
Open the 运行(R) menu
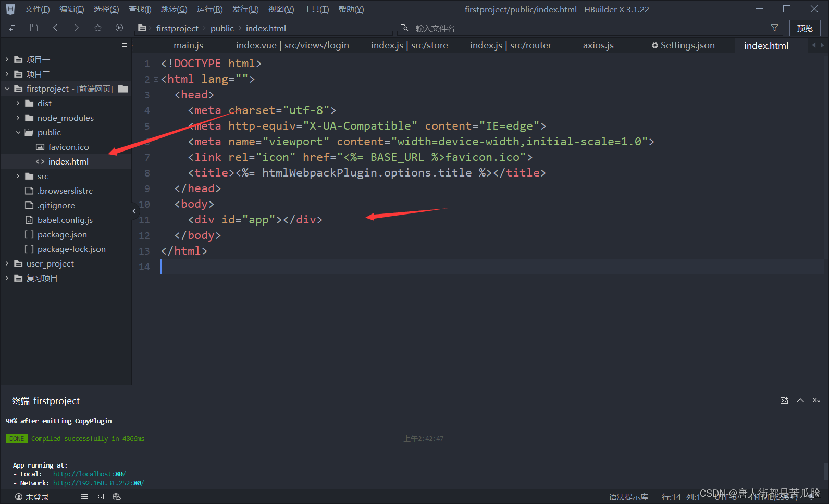pyautogui.click(x=209, y=9)
